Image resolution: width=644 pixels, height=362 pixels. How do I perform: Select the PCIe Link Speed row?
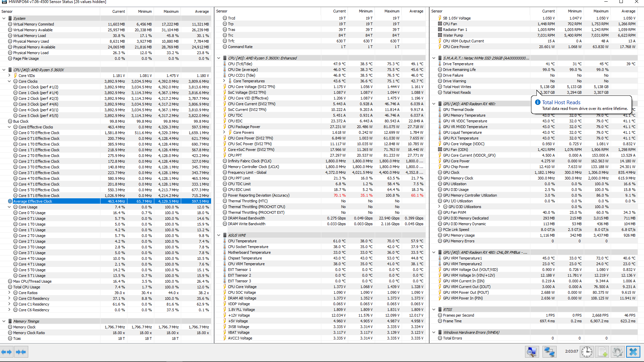534,230
